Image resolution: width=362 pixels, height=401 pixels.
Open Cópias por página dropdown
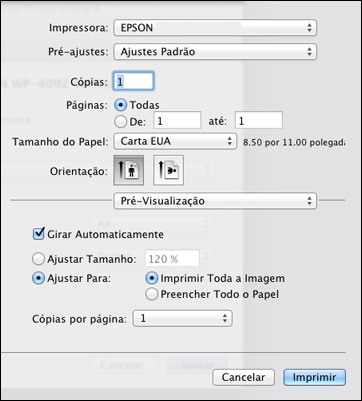(x=183, y=319)
